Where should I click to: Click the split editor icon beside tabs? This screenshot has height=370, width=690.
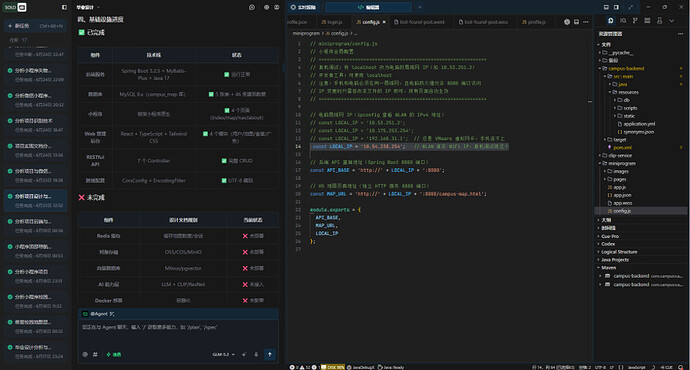click(576, 22)
